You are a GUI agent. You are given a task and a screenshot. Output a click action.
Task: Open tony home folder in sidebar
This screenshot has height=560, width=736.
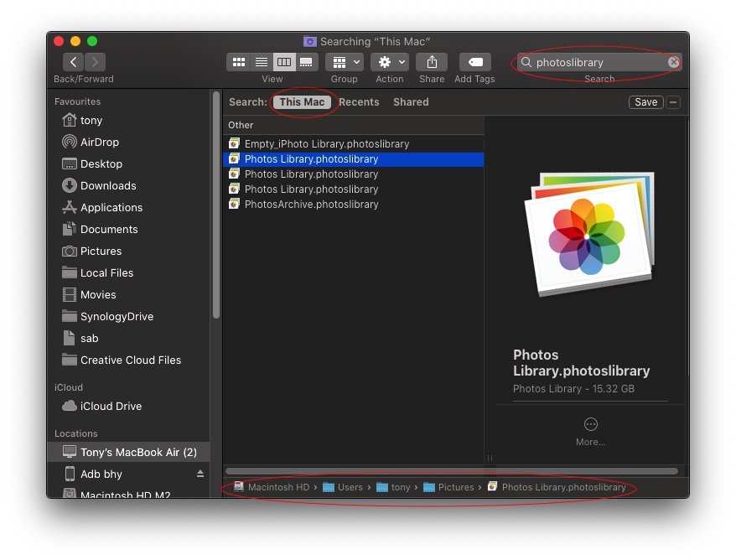(x=128, y=120)
